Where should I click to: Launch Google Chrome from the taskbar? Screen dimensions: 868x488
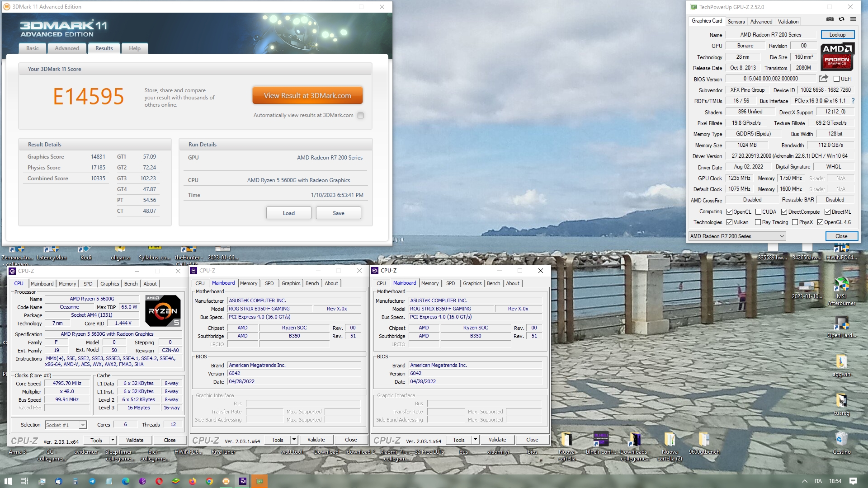(209, 481)
